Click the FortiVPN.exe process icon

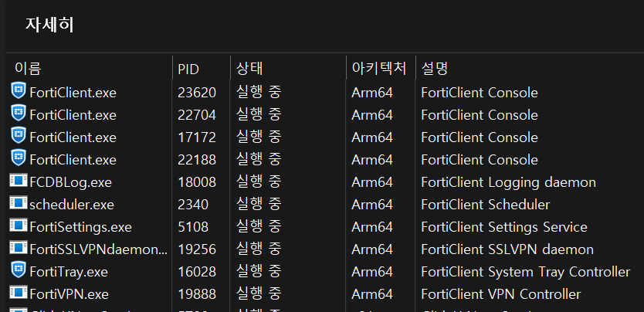click(x=18, y=292)
